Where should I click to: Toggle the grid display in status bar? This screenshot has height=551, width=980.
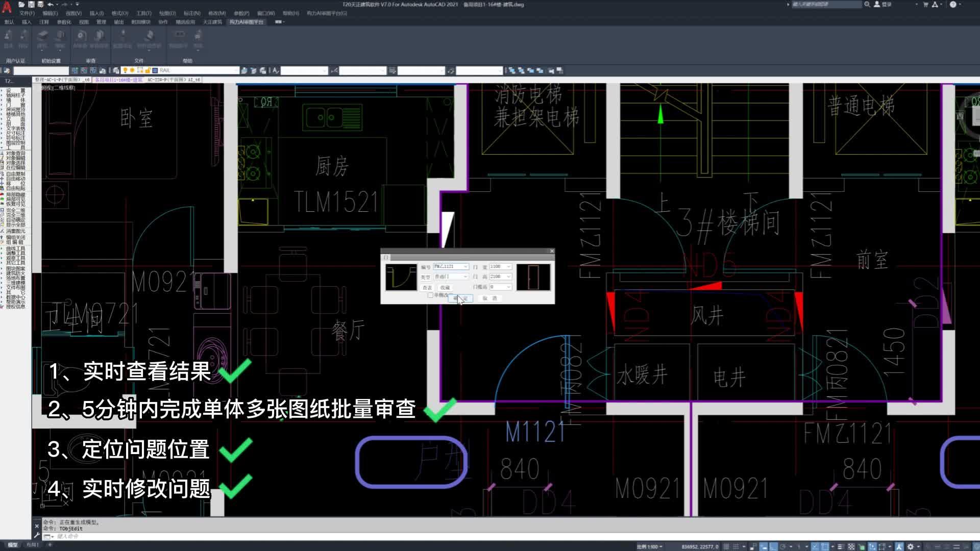[726, 546]
